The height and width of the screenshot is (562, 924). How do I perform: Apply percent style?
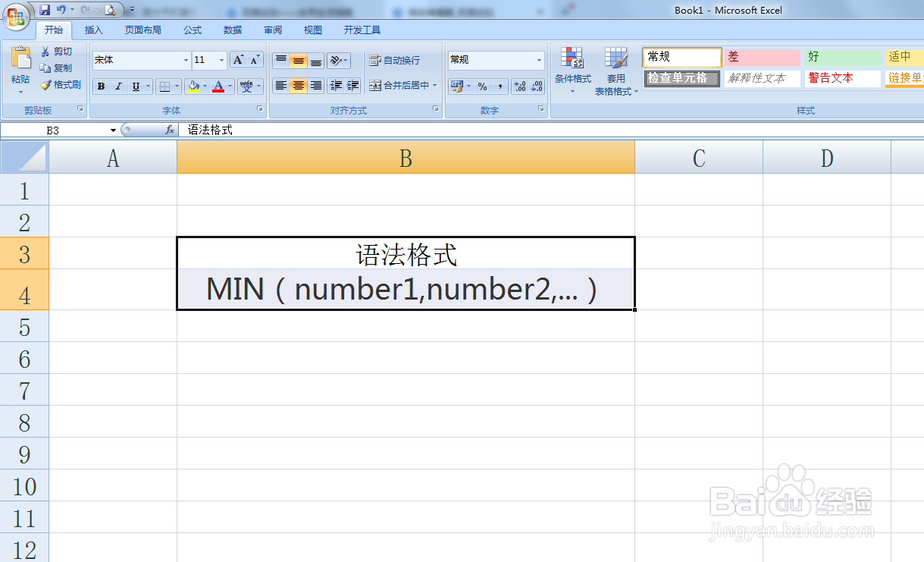pos(483,86)
